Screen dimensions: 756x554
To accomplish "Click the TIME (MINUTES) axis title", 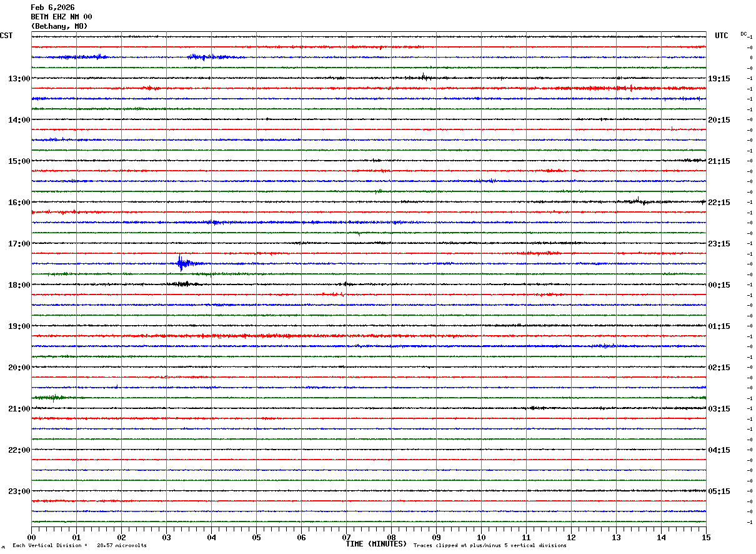I will point(376,544).
